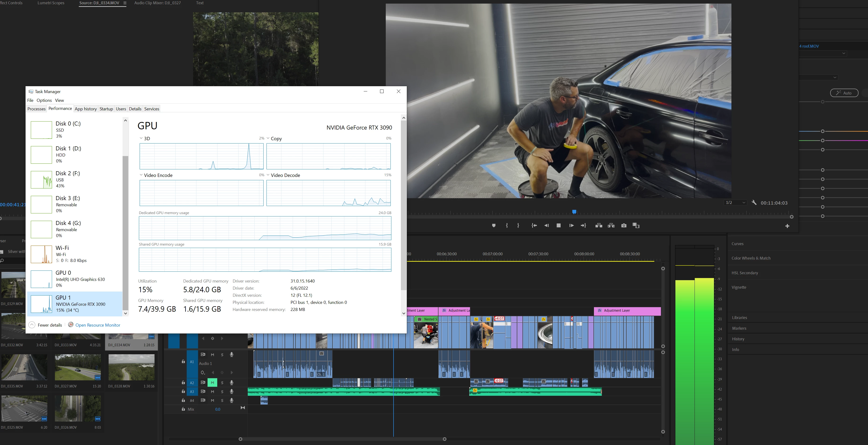Click Mark In bracket icon

click(507, 225)
